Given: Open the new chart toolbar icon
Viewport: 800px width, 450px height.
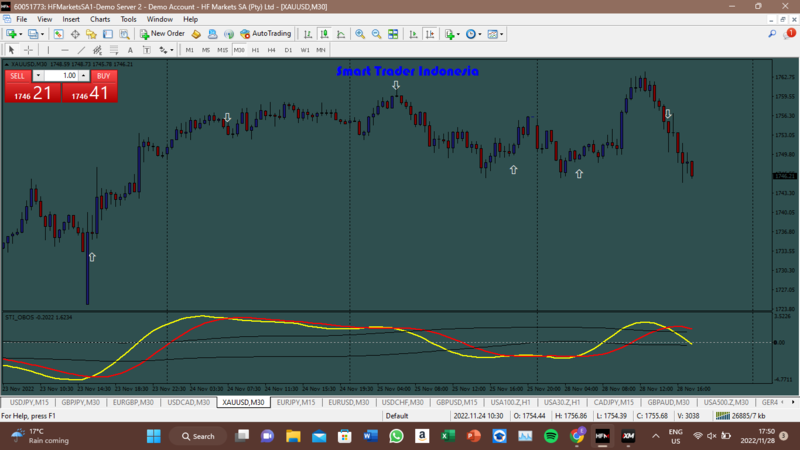Looking at the screenshot, I should coord(11,34).
